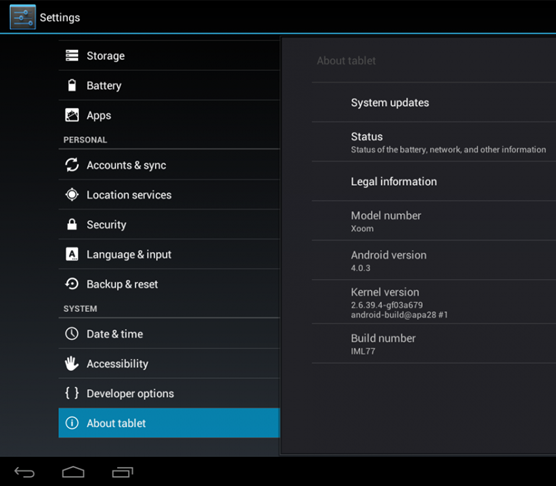Click the Backup & reset icon
Viewport: 556px width, 486px height.
click(x=72, y=284)
